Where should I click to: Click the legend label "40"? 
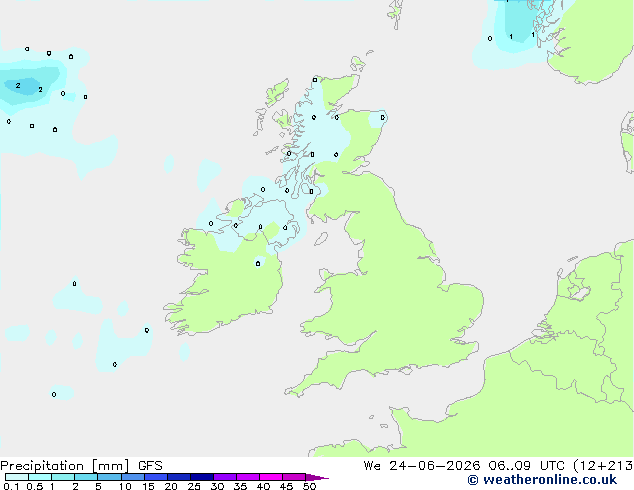[x=263, y=486]
